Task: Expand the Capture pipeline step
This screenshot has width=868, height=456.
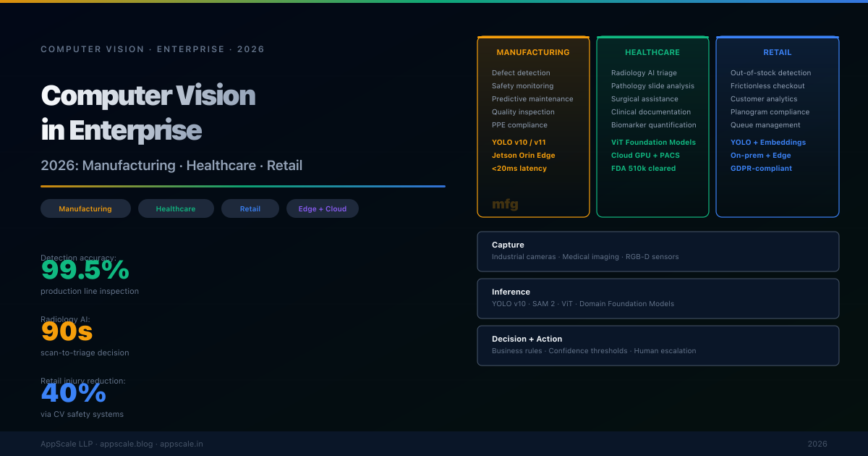Action: [658, 250]
